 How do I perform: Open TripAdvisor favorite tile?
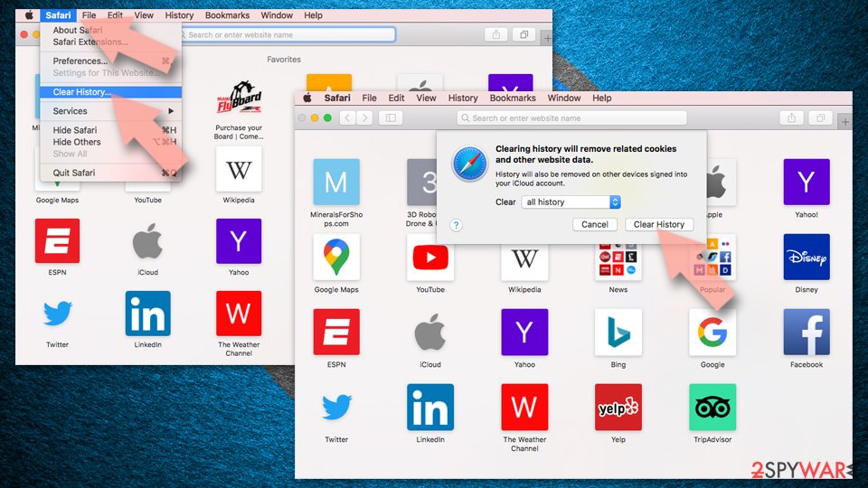click(x=712, y=408)
